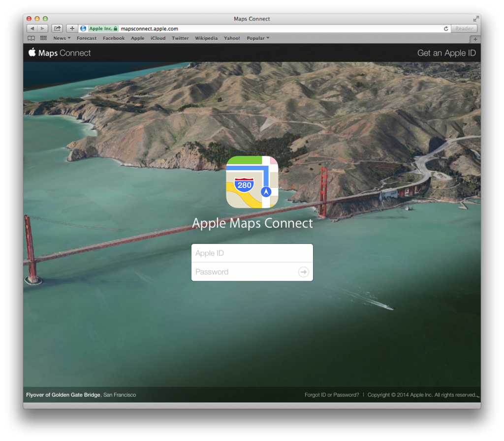Open iCloud from the bookmarks bar
The width and height of the screenshot is (504, 441).
[x=158, y=38]
